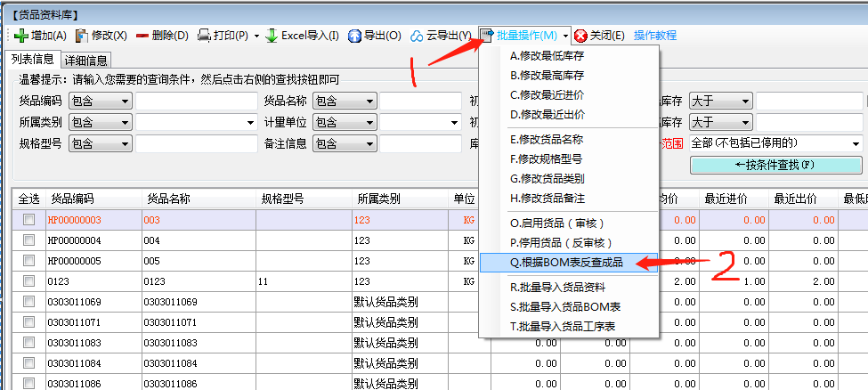The image size is (868, 390).
Task: Open the 全部(不包括已停用的) range dropdown
Action: 856,143
